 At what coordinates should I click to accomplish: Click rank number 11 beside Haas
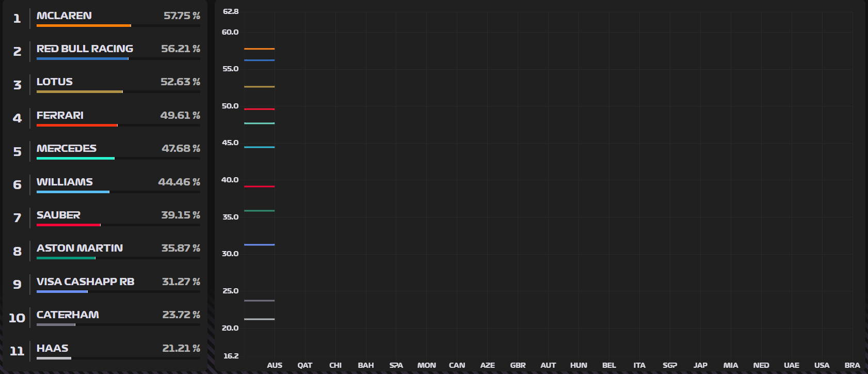pyautogui.click(x=17, y=351)
